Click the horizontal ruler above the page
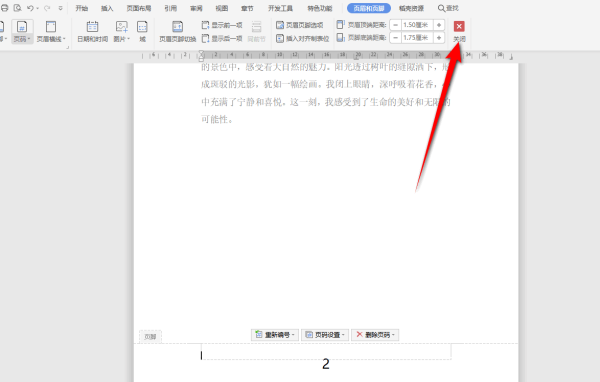This screenshot has width=600, height=382. (327, 56)
